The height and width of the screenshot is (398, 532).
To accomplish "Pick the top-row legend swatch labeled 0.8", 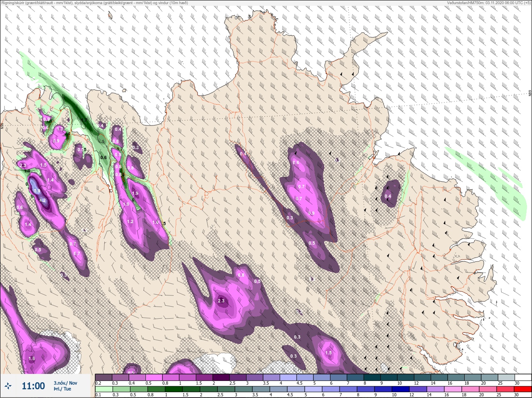I will [x=172, y=377].
